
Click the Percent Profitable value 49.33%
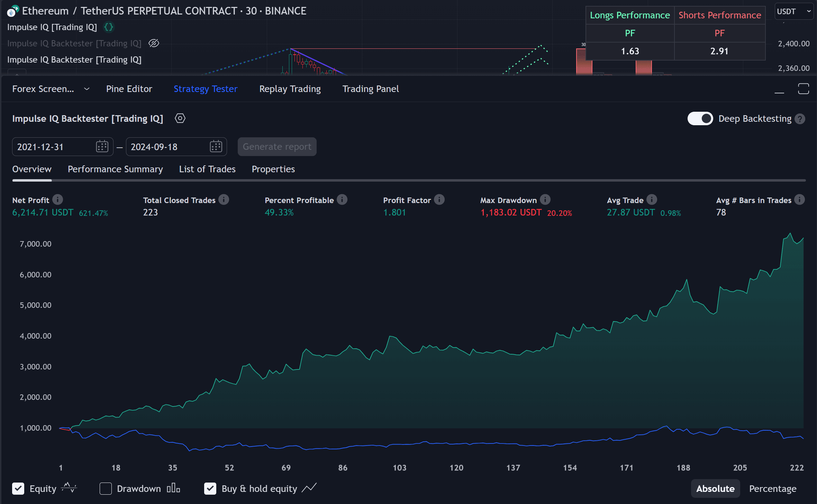pyautogui.click(x=279, y=212)
